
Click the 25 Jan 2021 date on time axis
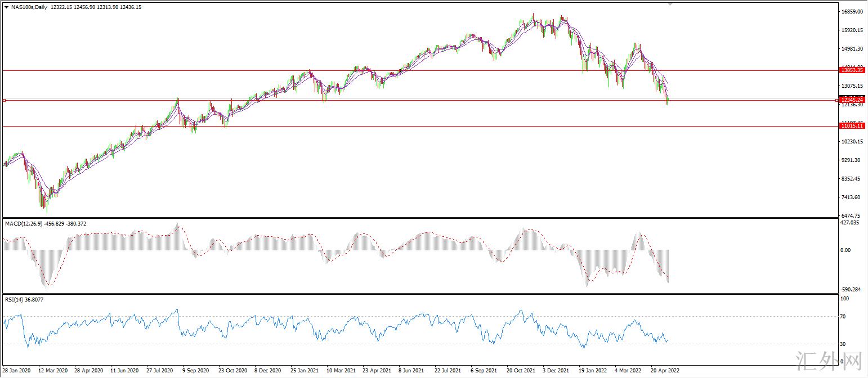(305, 371)
